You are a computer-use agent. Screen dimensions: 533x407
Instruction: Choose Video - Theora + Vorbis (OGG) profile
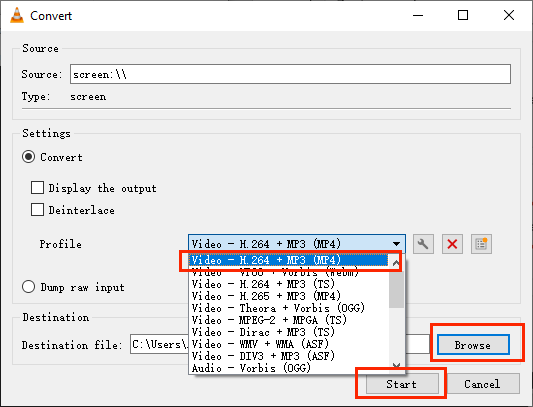[289, 308]
